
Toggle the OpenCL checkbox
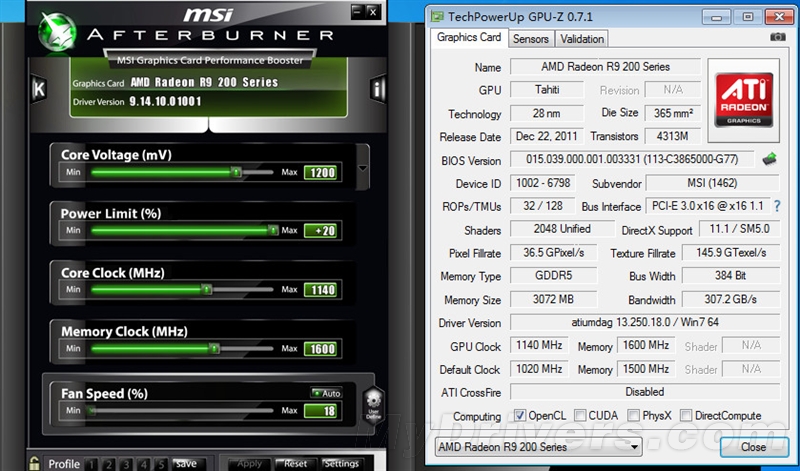click(519, 415)
